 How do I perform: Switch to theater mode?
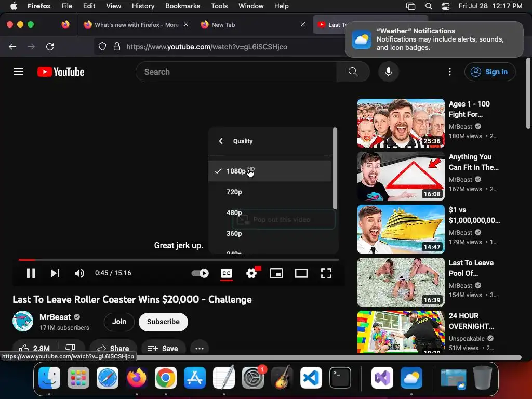coord(301,273)
